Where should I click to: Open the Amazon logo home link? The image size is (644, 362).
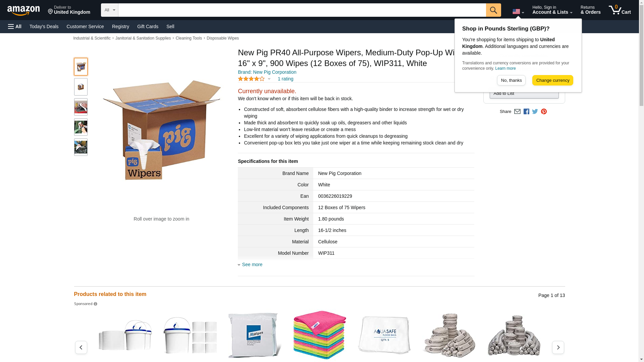click(x=23, y=10)
